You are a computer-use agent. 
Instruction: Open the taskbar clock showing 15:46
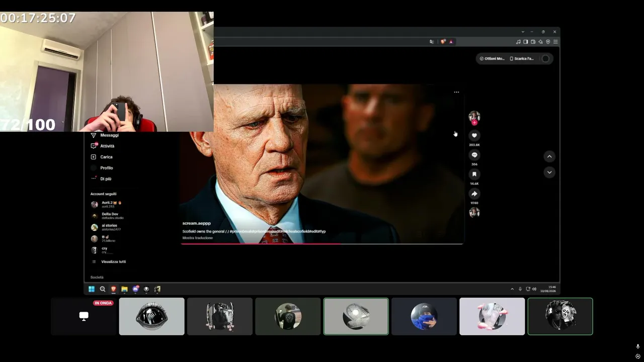click(548, 289)
